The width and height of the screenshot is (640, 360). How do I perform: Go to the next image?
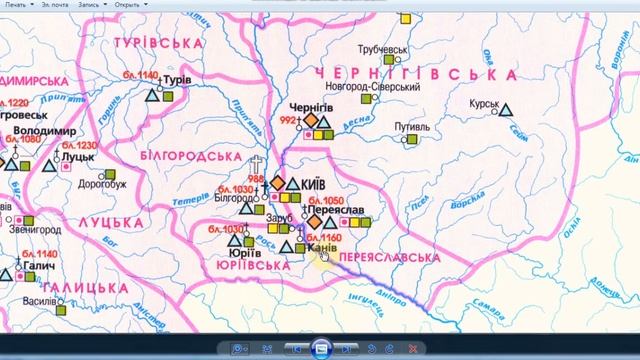[x=346, y=349]
